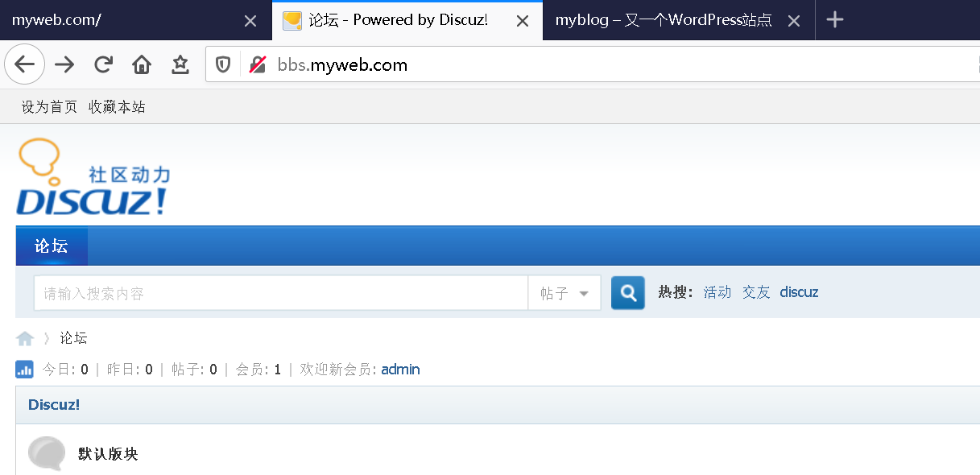Open the hot search 活动 link
Image resolution: width=980 pixels, height=475 pixels.
[x=717, y=292]
